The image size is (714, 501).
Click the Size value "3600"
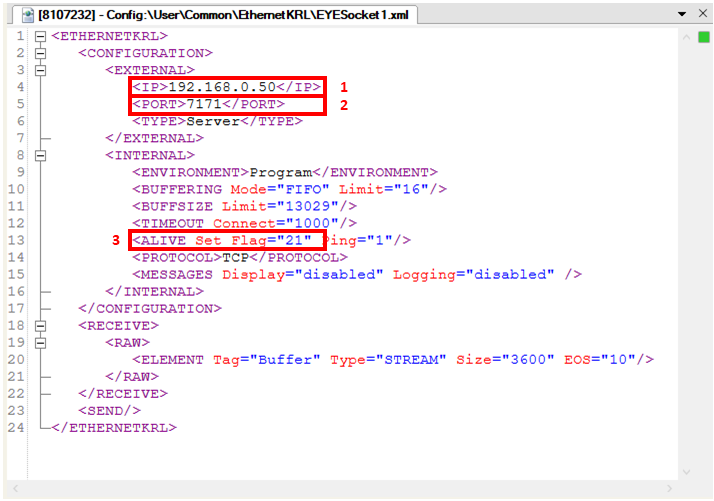point(528,360)
